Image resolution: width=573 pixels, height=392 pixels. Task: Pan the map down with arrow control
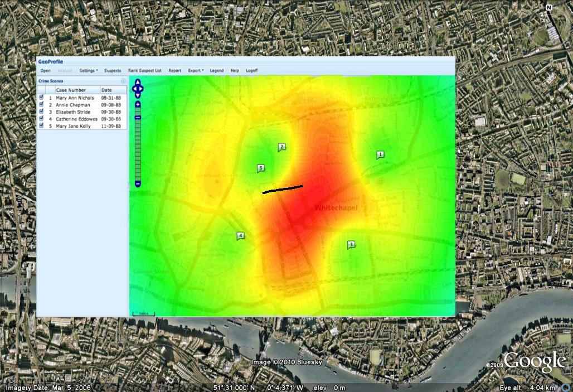pos(138,95)
